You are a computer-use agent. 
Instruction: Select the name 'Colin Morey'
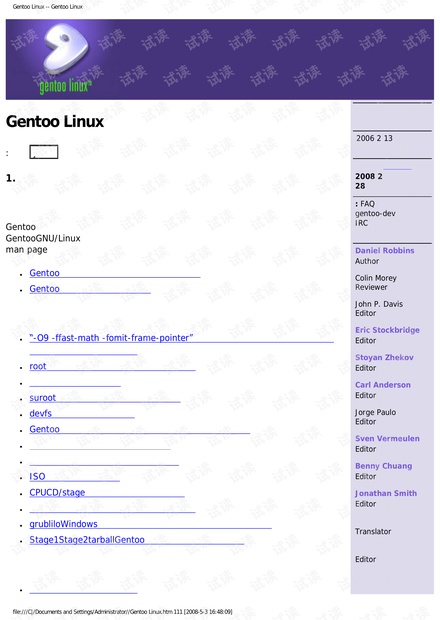[376, 278]
